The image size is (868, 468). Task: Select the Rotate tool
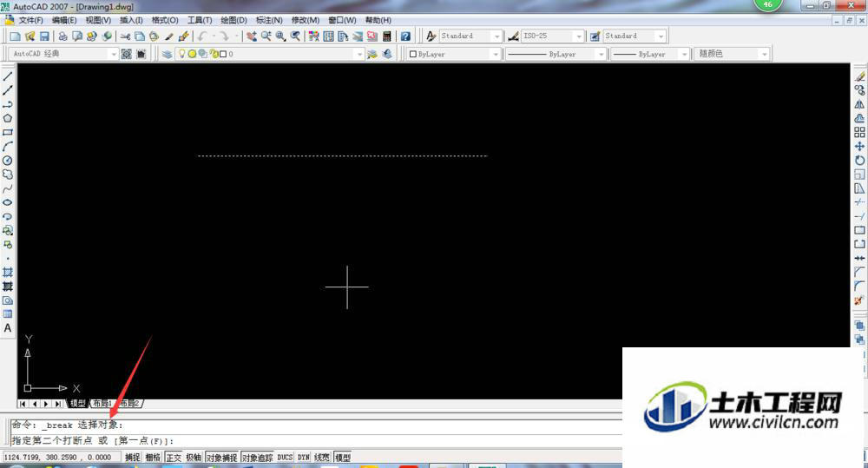(x=859, y=160)
